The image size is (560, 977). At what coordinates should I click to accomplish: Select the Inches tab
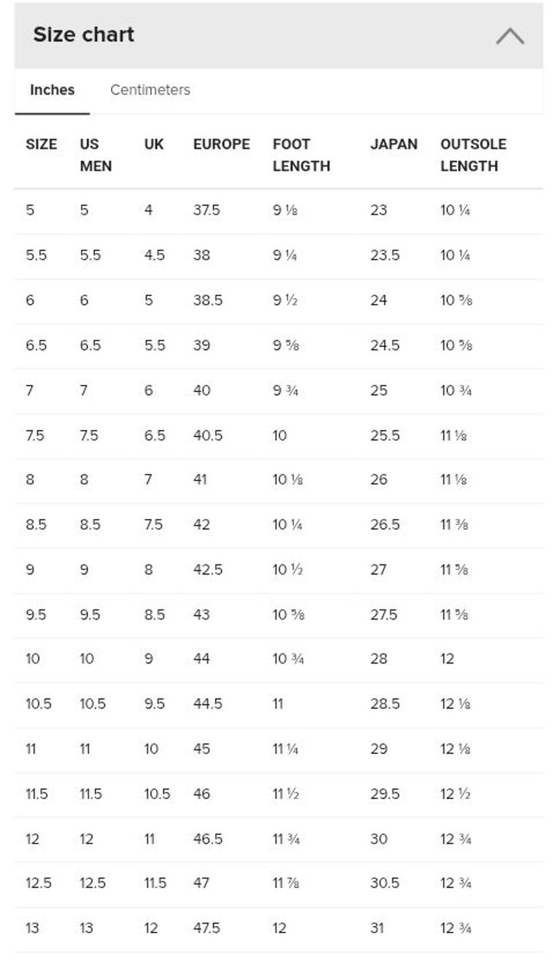click(52, 90)
